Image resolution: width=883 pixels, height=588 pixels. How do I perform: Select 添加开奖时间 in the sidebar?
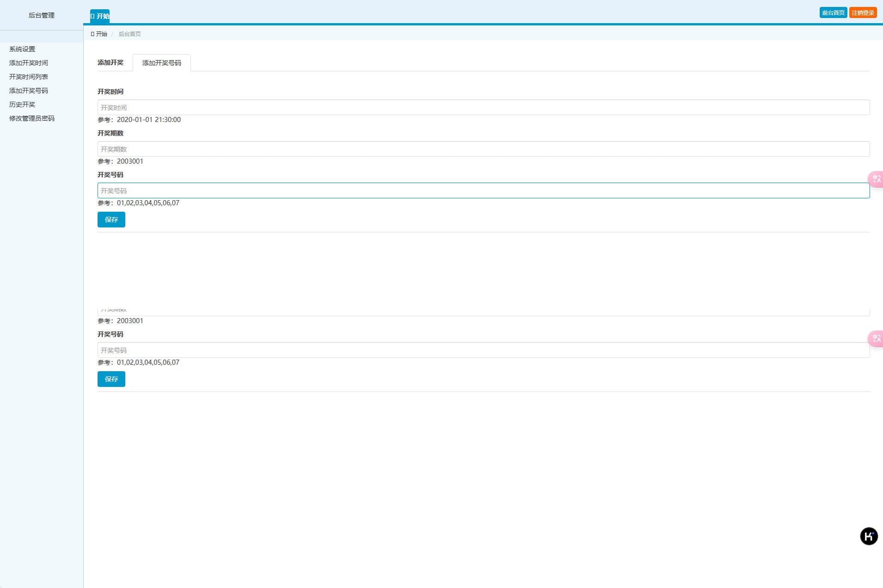click(29, 63)
